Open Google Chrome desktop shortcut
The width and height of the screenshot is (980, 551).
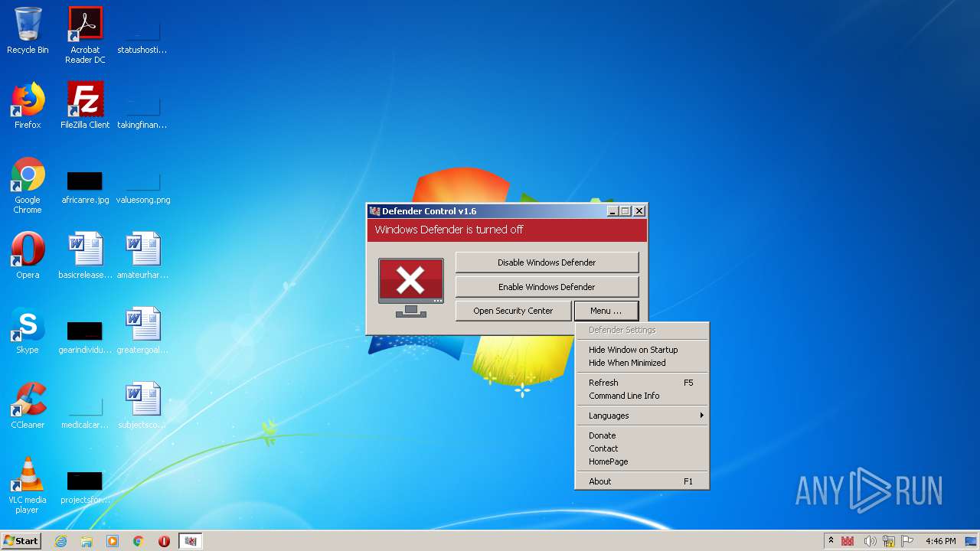[28, 185]
